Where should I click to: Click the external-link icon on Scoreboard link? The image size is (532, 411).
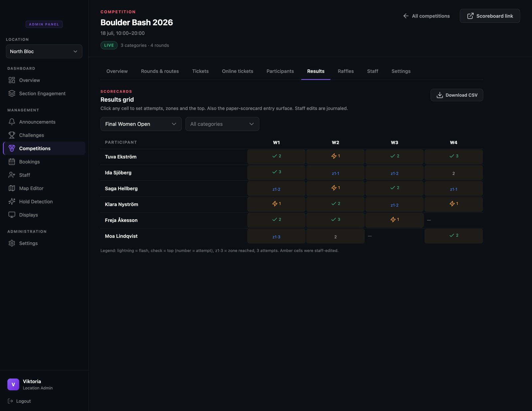tap(470, 16)
